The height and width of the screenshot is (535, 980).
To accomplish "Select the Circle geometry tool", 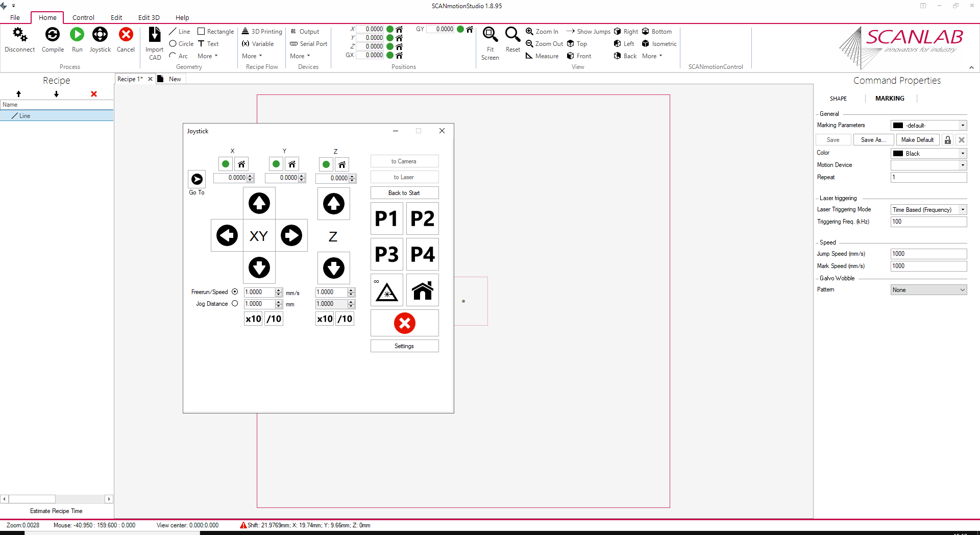I will point(181,44).
